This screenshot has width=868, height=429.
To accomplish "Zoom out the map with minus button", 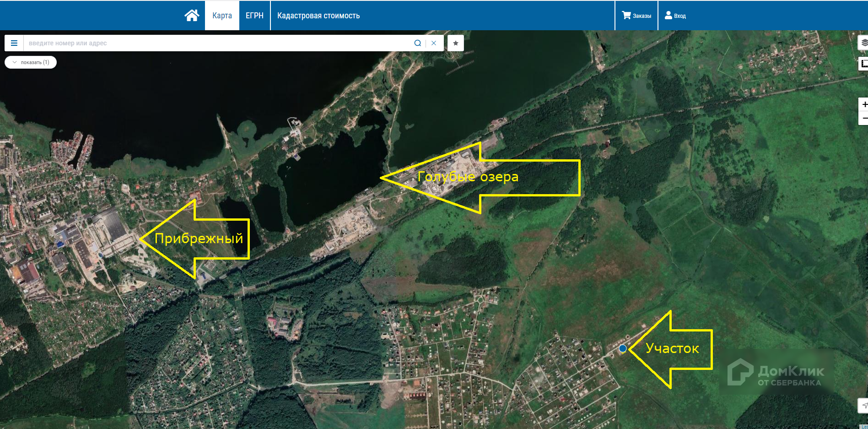I will pos(864,118).
